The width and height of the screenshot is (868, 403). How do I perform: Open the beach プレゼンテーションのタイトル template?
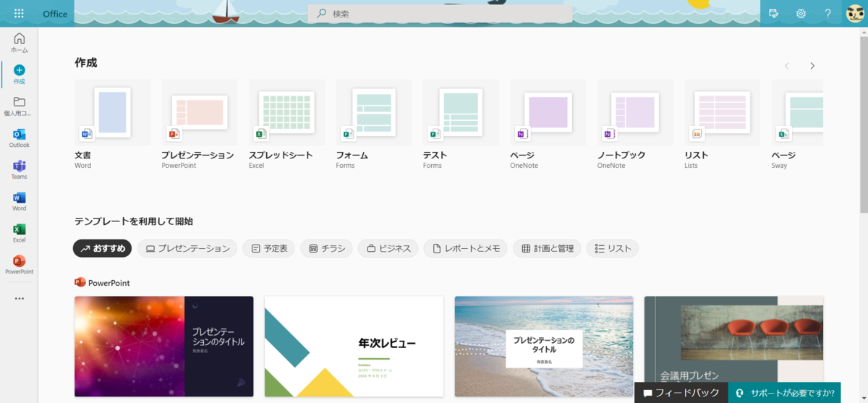[544, 346]
